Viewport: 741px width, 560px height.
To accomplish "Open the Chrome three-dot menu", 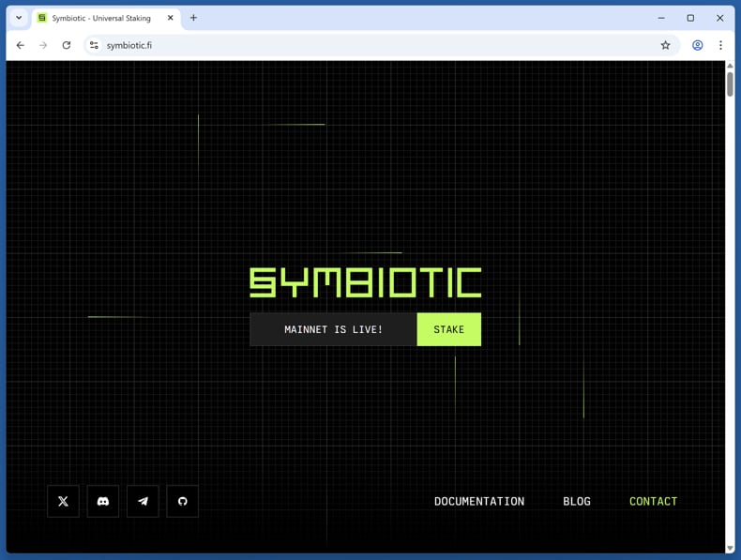I will [720, 45].
